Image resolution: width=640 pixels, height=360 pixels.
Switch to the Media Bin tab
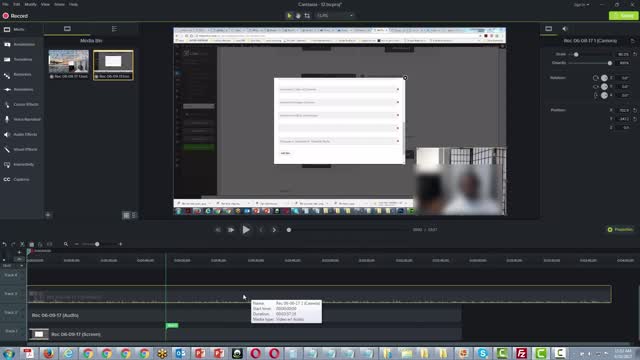click(67, 29)
